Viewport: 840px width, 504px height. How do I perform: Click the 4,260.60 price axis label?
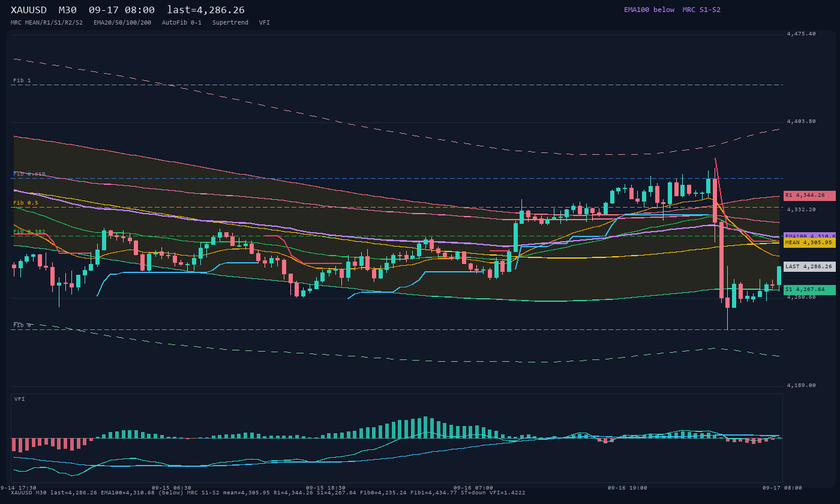pyautogui.click(x=802, y=297)
